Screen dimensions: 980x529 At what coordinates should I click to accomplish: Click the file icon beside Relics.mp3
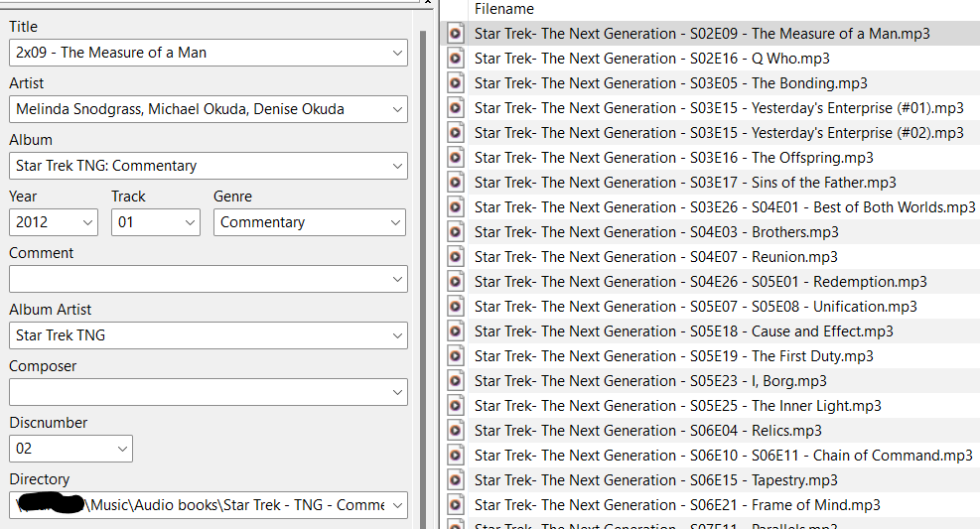456,431
